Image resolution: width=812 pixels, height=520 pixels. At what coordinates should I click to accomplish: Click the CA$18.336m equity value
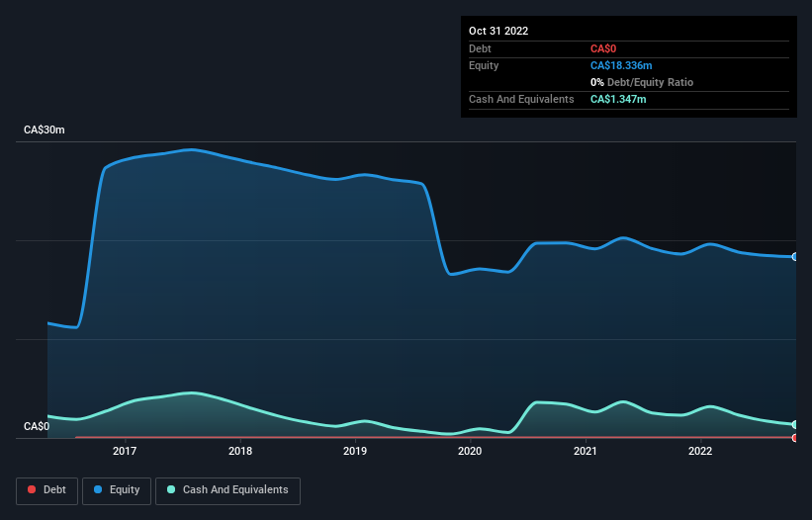621,65
